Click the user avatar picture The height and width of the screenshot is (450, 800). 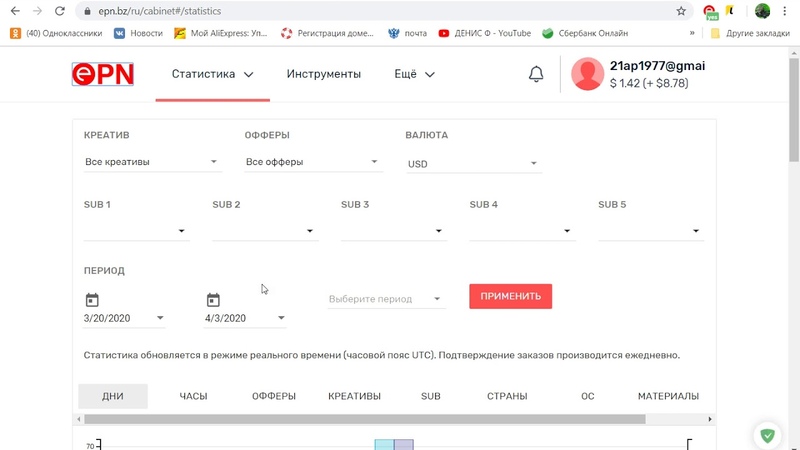(587, 74)
